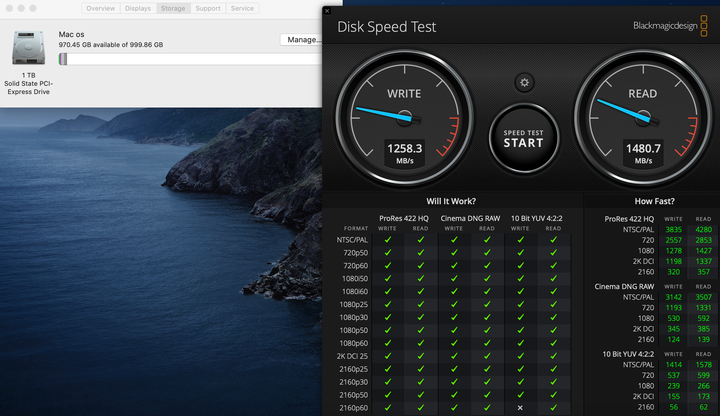720x416 pixels.
Task: Click ProRes 1080 read value 1427
Action: (x=703, y=251)
